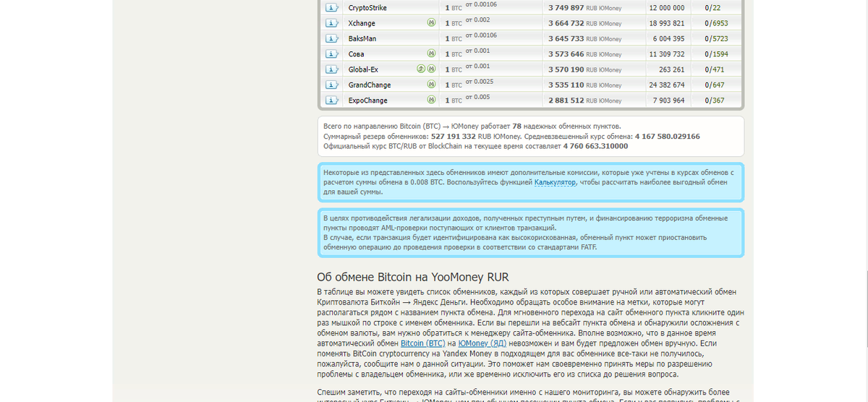Open the GrandChange exchanger
Screen dimensions: 868x402
click(370, 85)
